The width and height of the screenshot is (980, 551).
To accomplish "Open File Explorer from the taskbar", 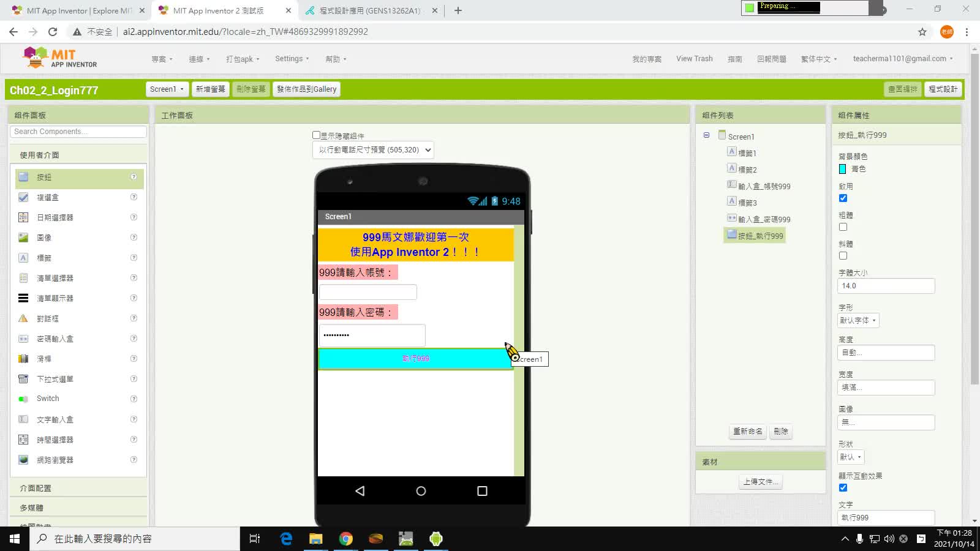I will coord(315,539).
